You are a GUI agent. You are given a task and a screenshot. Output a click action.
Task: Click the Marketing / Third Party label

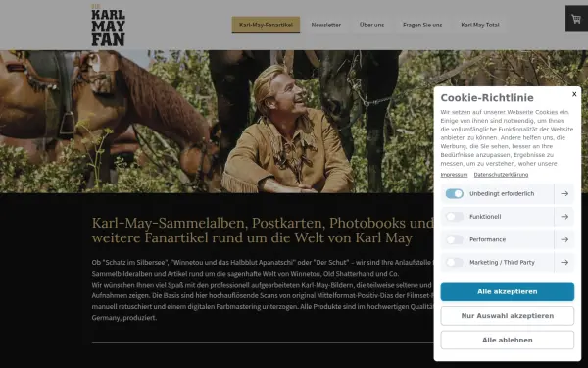point(502,262)
